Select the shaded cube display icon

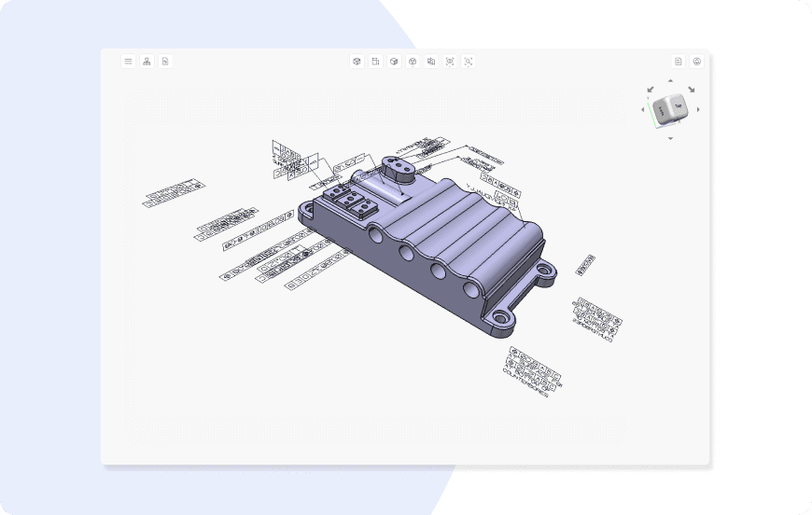[x=394, y=61]
